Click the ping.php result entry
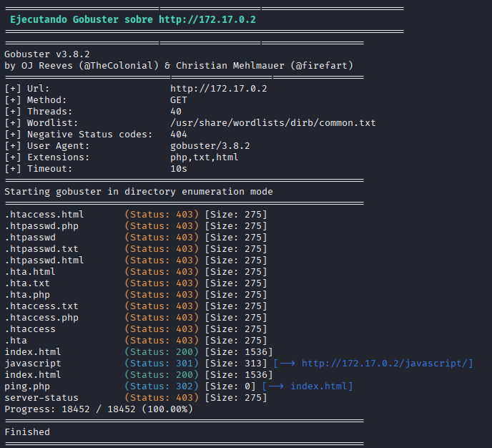The width and height of the screenshot is (492, 448). (x=27, y=386)
